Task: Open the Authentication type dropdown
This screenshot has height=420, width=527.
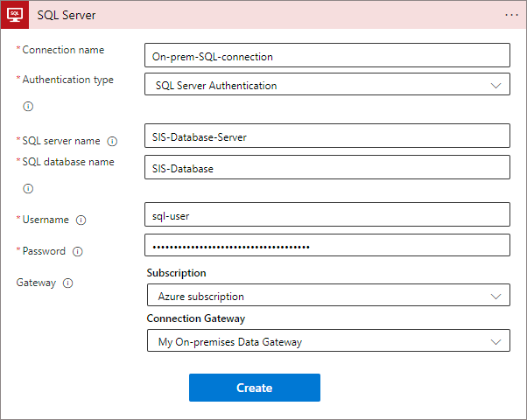Action: pyautogui.click(x=327, y=84)
